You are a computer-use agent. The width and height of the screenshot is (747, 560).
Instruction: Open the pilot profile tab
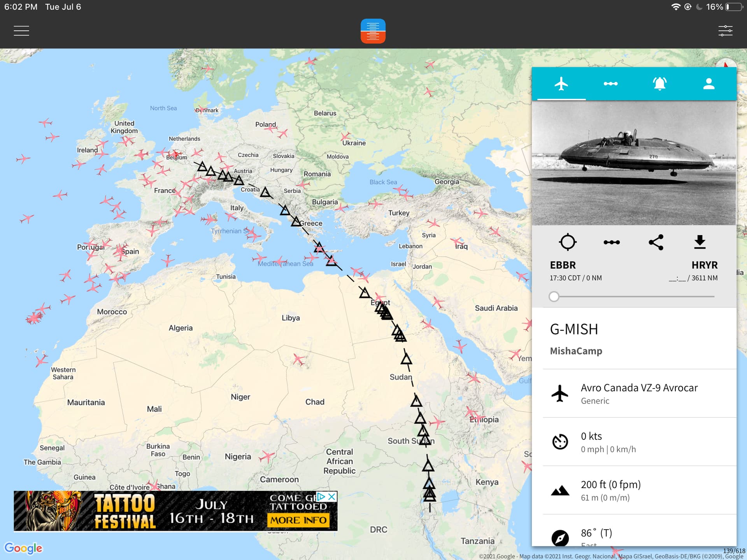point(709,84)
